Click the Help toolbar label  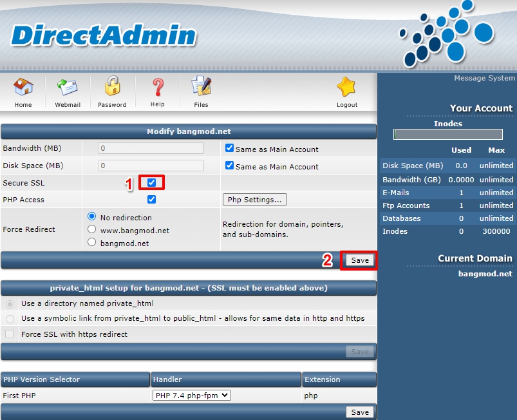158,104
